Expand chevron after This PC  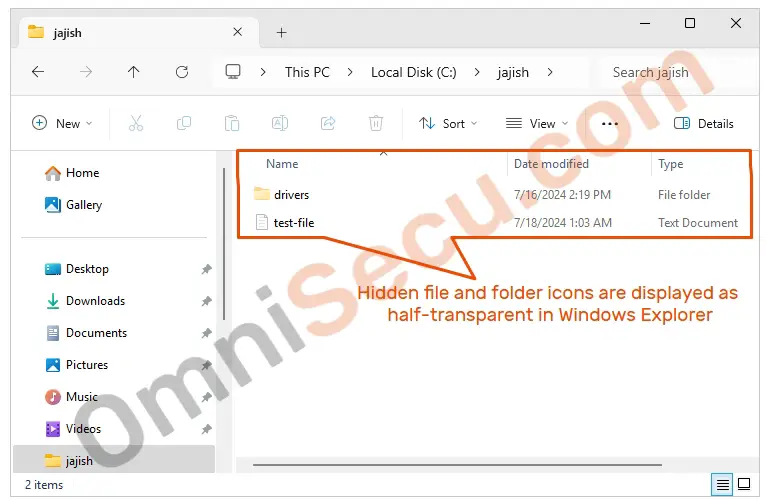pos(350,72)
